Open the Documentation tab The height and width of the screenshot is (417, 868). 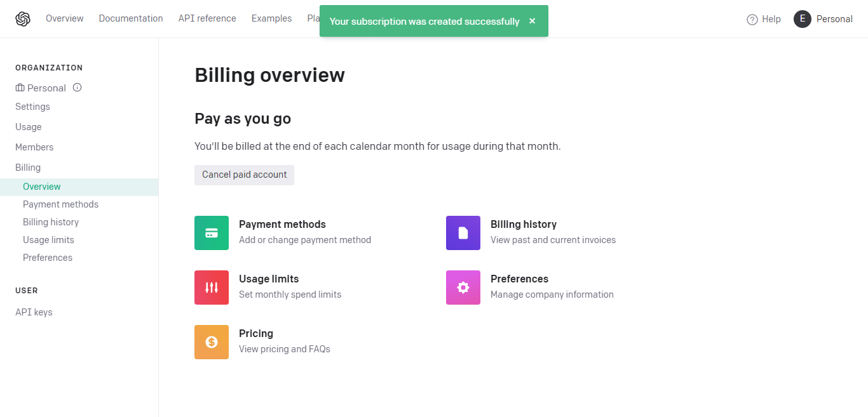(x=131, y=18)
